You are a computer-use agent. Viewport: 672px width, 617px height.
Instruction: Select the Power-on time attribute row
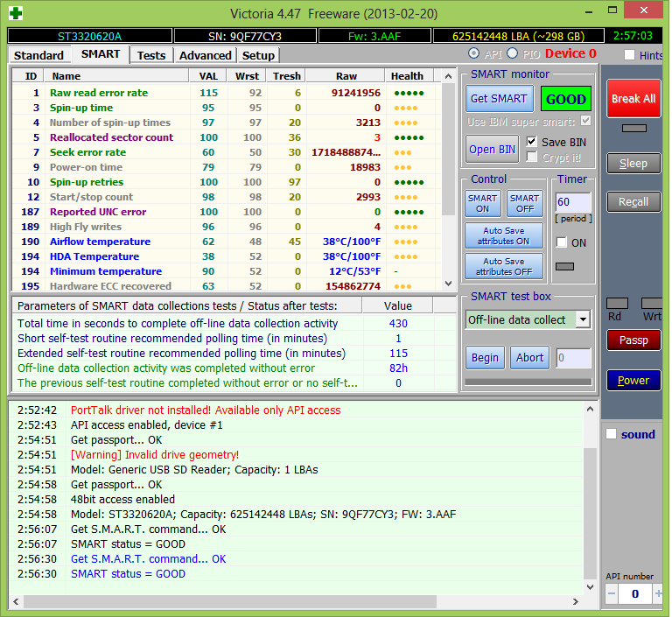click(x=227, y=167)
